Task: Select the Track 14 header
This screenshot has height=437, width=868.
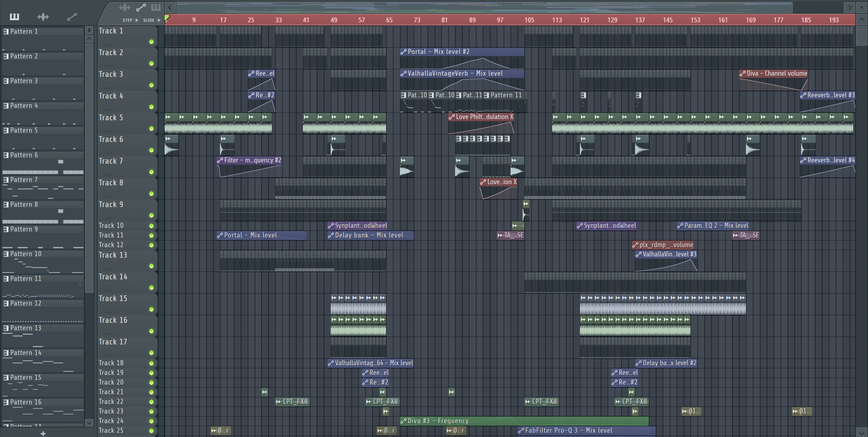Action: [x=127, y=282]
